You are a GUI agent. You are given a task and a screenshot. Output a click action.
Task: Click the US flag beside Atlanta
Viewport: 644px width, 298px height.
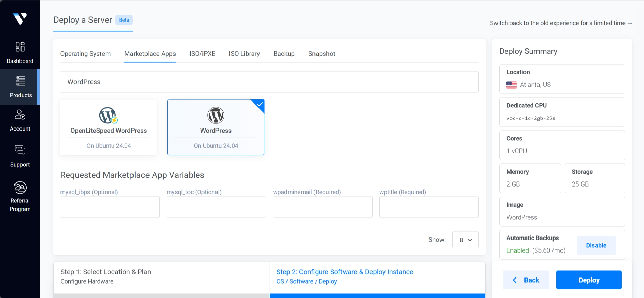512,85
